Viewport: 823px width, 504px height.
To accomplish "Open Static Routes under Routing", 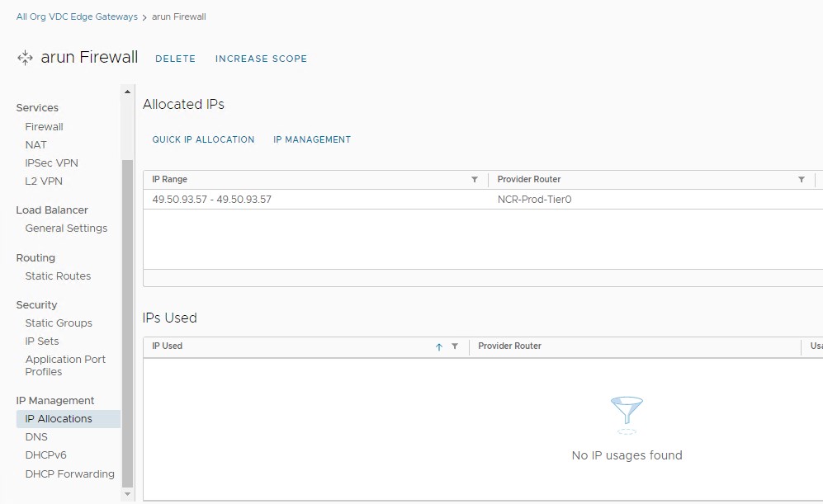I will click(57, 276).
